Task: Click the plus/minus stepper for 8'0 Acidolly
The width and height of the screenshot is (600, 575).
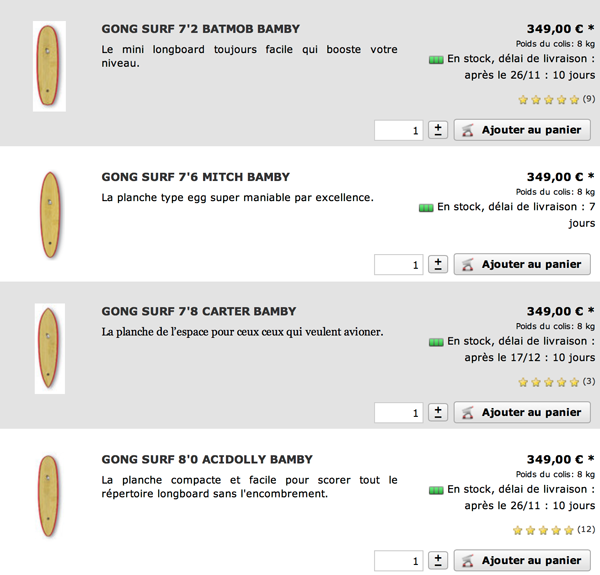Action: 438,560
